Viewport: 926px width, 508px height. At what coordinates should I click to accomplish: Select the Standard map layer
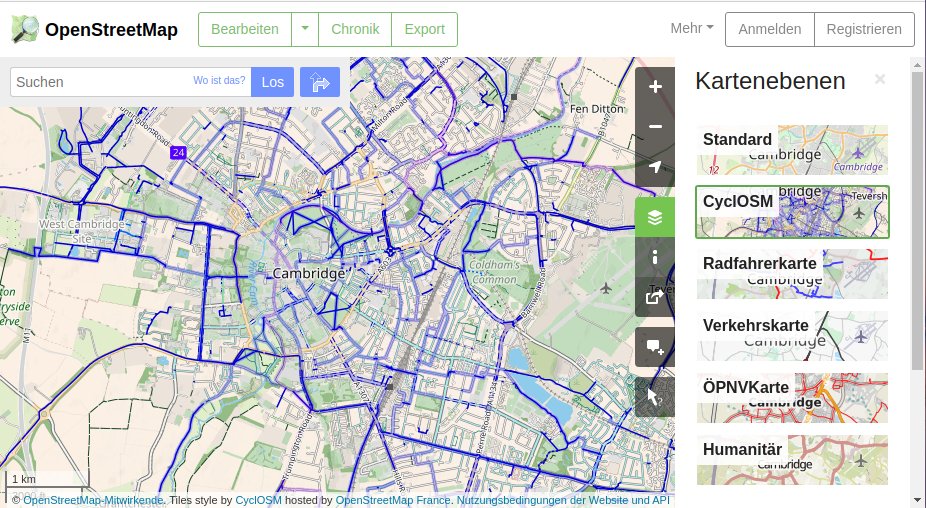click(x=792, y=150)
